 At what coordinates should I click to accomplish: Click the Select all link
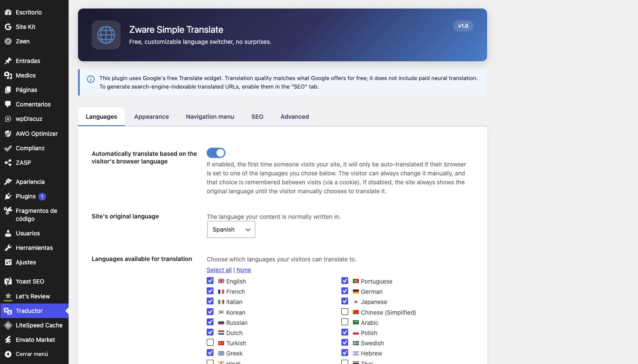point(219,270)
